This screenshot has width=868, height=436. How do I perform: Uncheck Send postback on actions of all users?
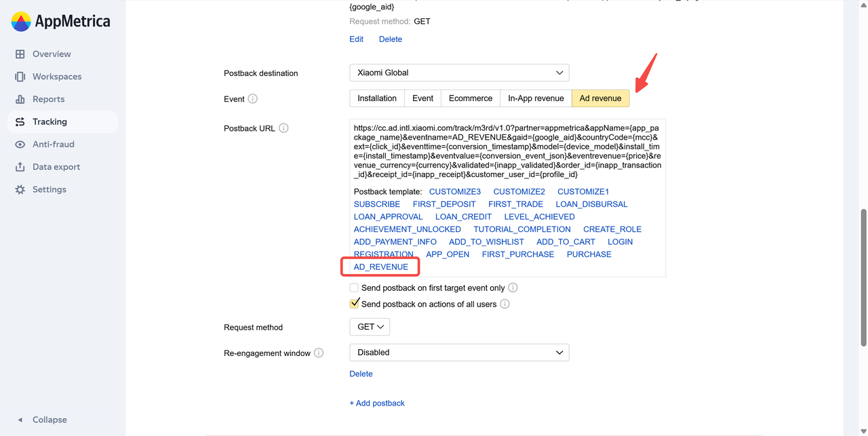(x=354, y=304)
